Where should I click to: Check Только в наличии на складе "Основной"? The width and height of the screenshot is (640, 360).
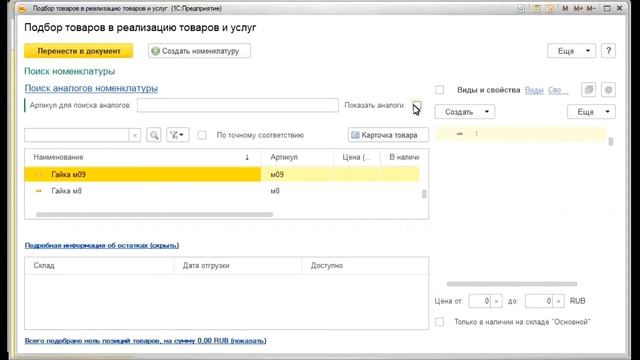(x=440, y=322)
